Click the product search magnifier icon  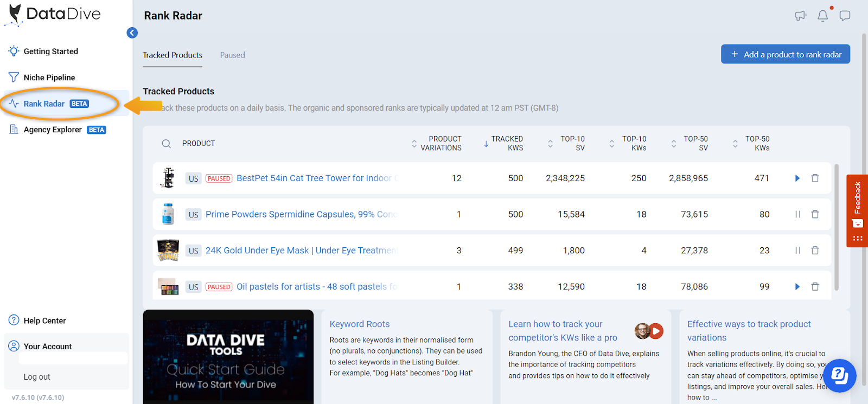click(167, 144)
